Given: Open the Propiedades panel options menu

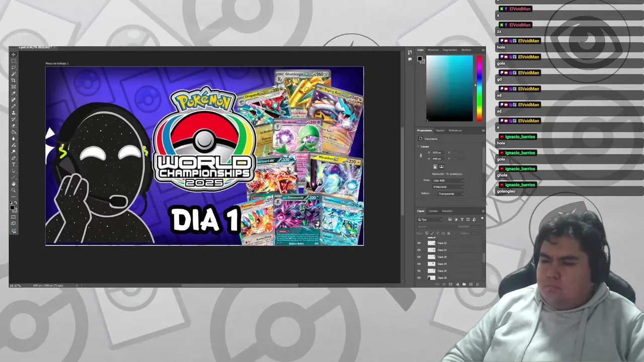Looking at the screenshot, I should pos(484,130).
